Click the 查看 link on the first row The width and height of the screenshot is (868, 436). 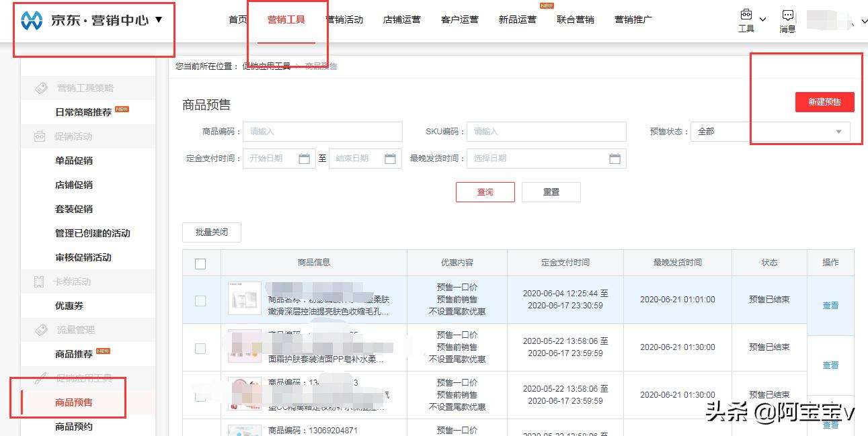point(830,305)
